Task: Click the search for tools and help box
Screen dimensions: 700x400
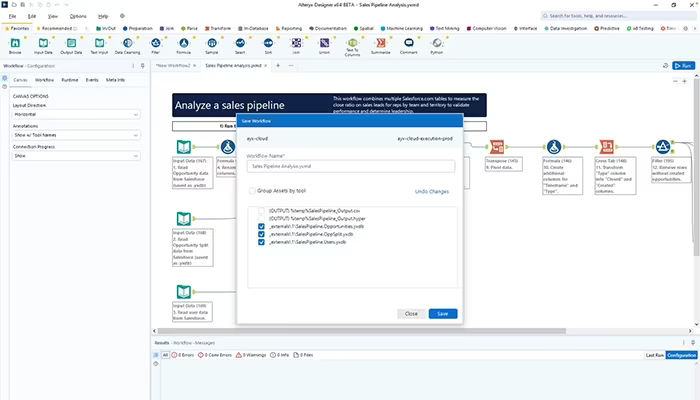Action: pyautogui.click(x=618, y=16)
